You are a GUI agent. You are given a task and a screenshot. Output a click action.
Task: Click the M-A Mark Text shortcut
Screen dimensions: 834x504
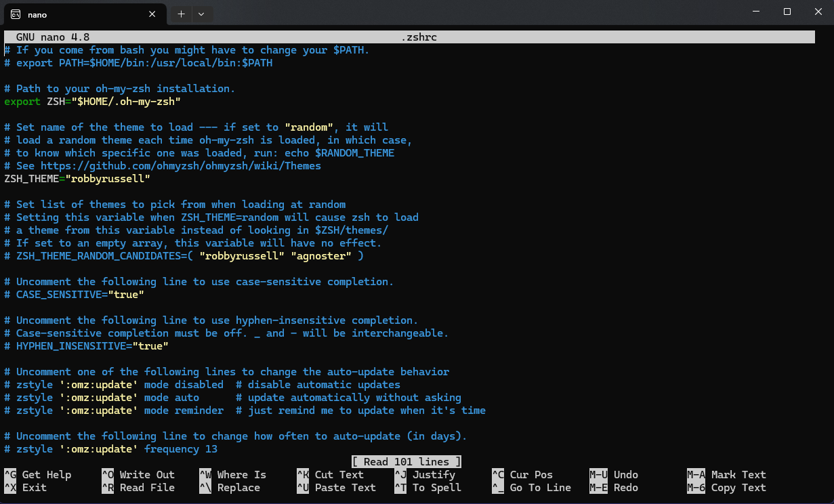pos(727,475)
